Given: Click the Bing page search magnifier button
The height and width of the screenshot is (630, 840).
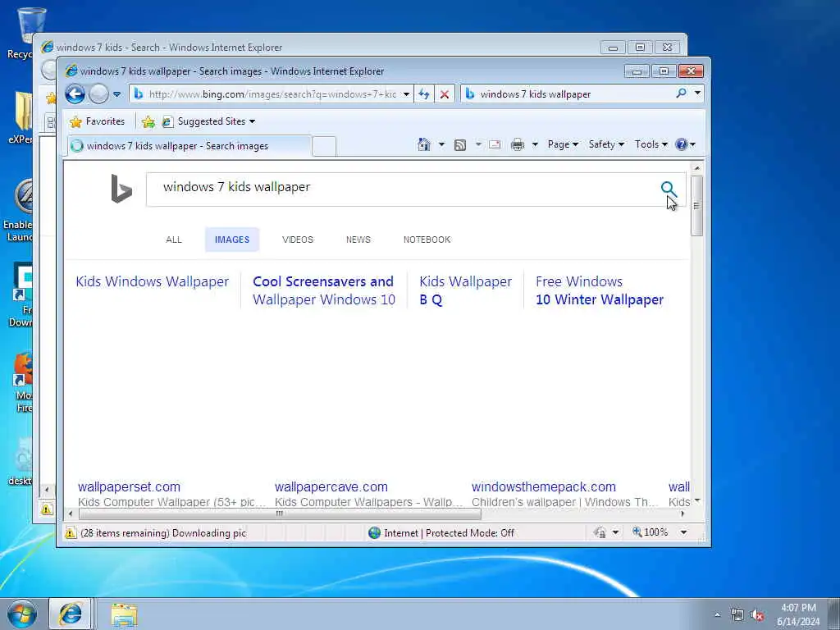Looking at the screenshot, I should pos(669,189).
